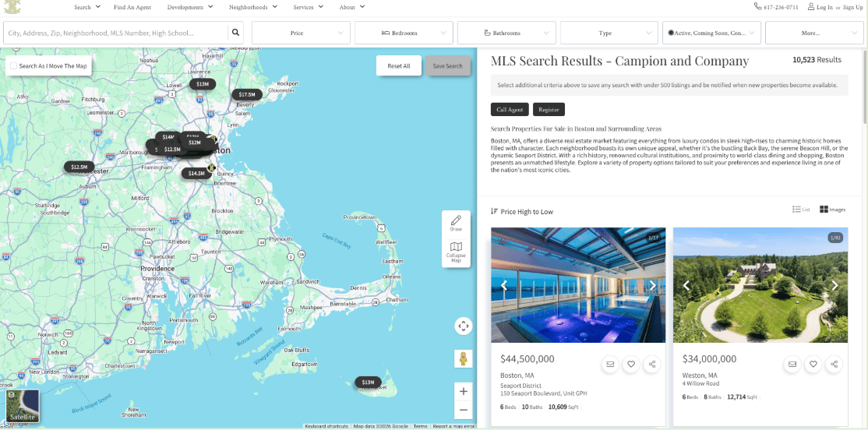
Task: Open the Bathrooms filter dropdown
Action: [506, 33]
